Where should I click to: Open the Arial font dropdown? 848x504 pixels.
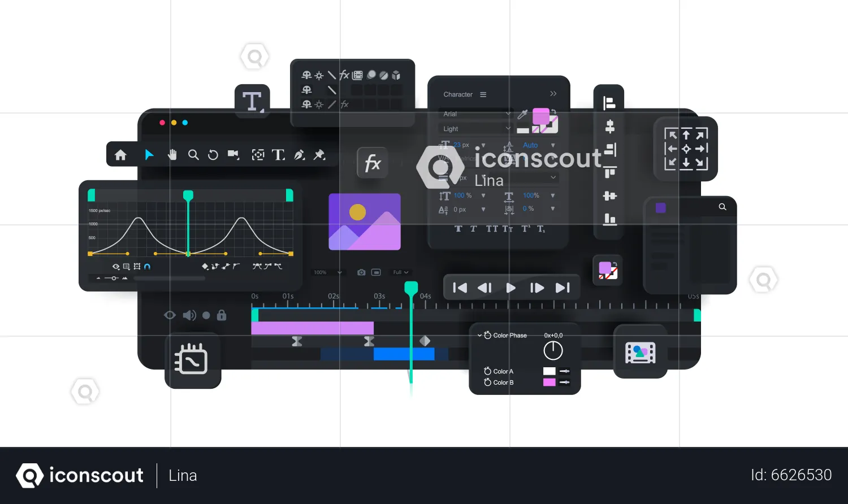476,114
